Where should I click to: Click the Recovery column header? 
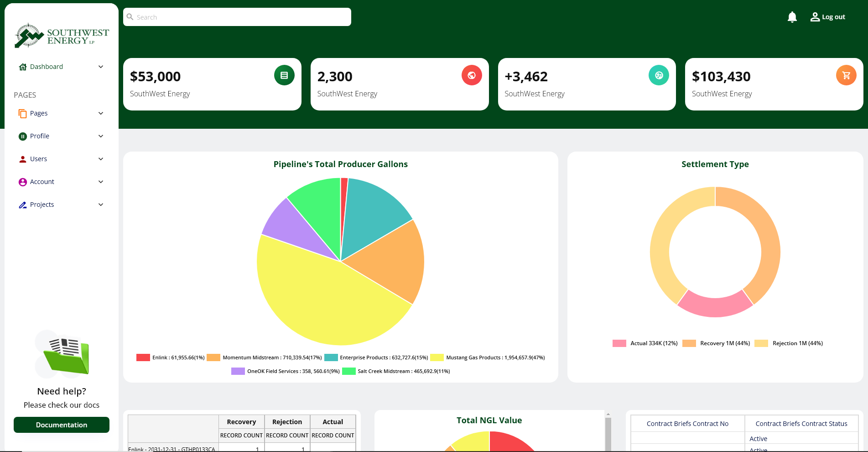point(241,422)
